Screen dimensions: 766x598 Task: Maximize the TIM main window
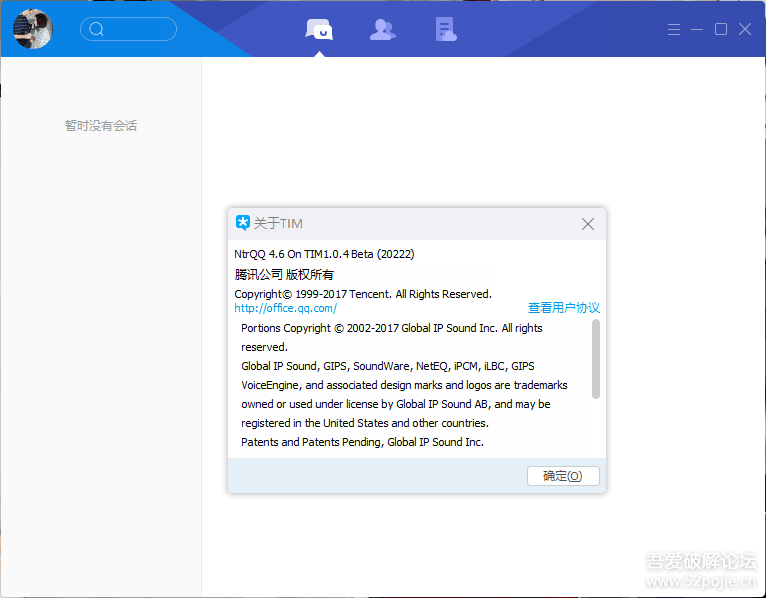click(721, 29)
